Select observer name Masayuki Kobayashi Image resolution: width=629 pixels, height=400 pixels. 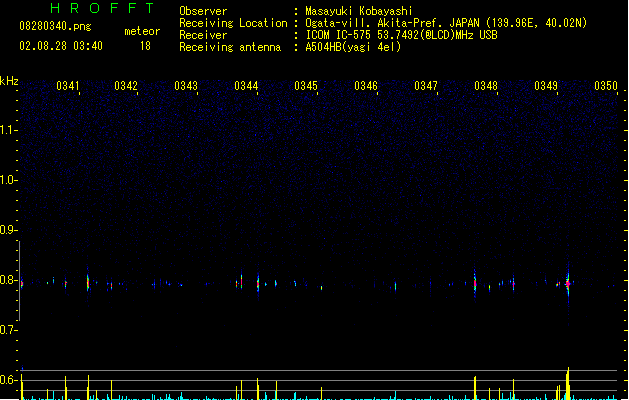click(359, 11)
